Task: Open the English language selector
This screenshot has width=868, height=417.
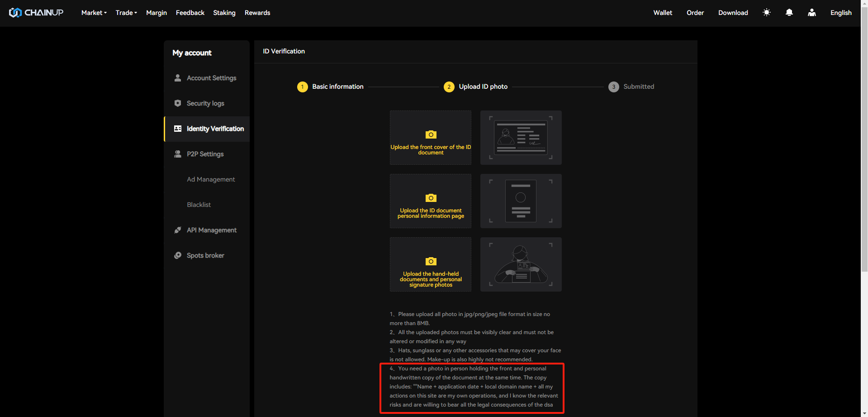Action: [x=840, y=13]
